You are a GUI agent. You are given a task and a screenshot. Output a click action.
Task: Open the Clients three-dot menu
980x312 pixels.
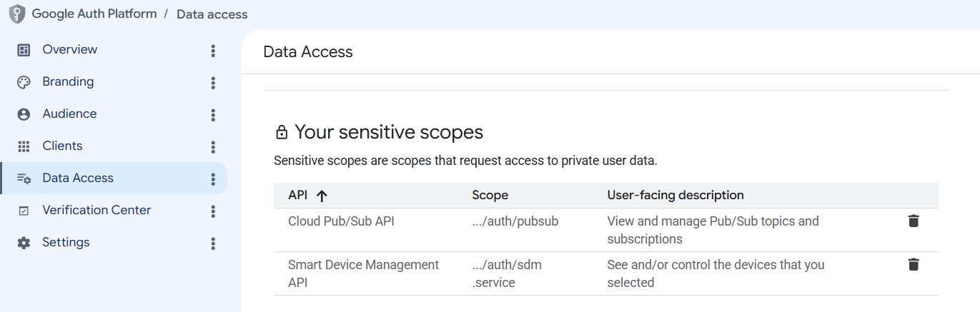[213, 147]
